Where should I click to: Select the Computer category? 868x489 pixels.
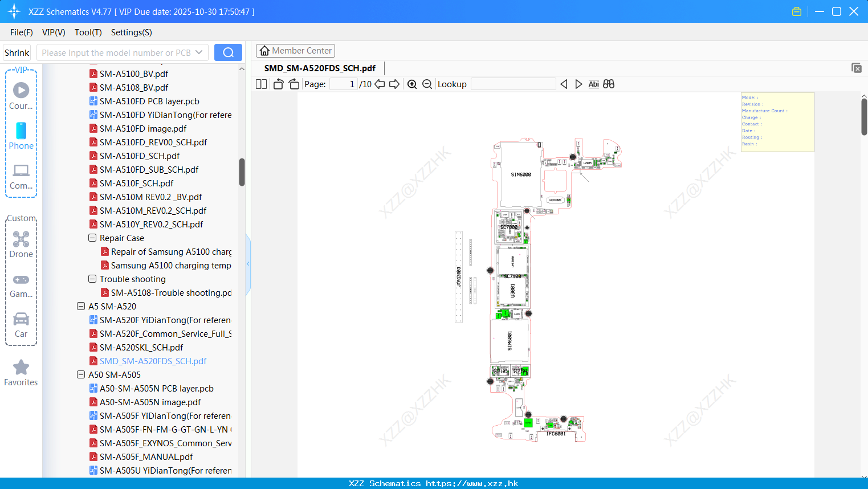21,177
